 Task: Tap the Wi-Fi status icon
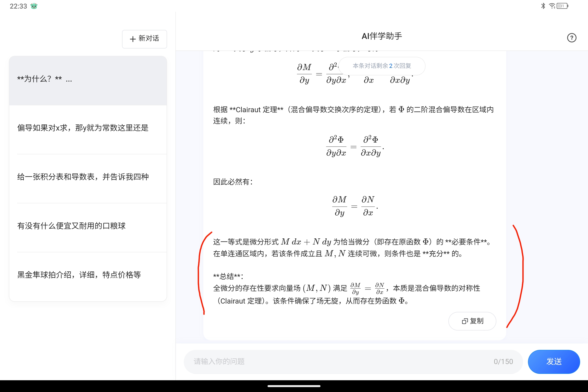pos(552,6)
